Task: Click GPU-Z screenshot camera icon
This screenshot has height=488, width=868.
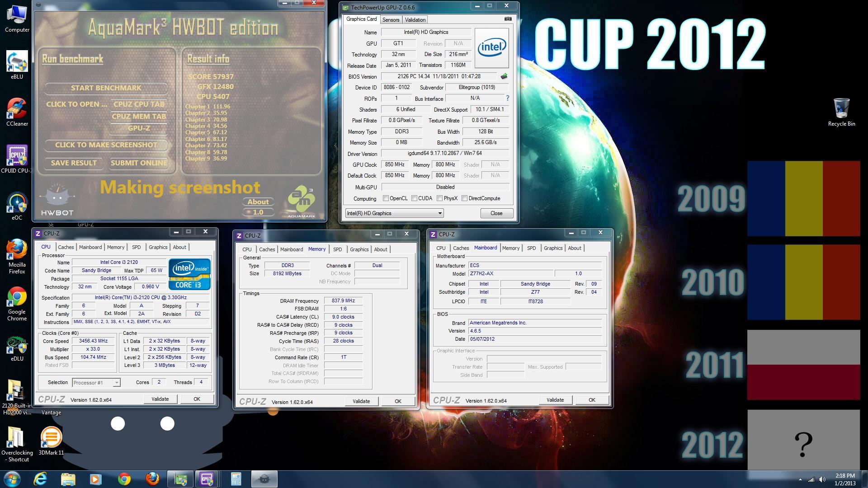Action: tap(508, 19)
